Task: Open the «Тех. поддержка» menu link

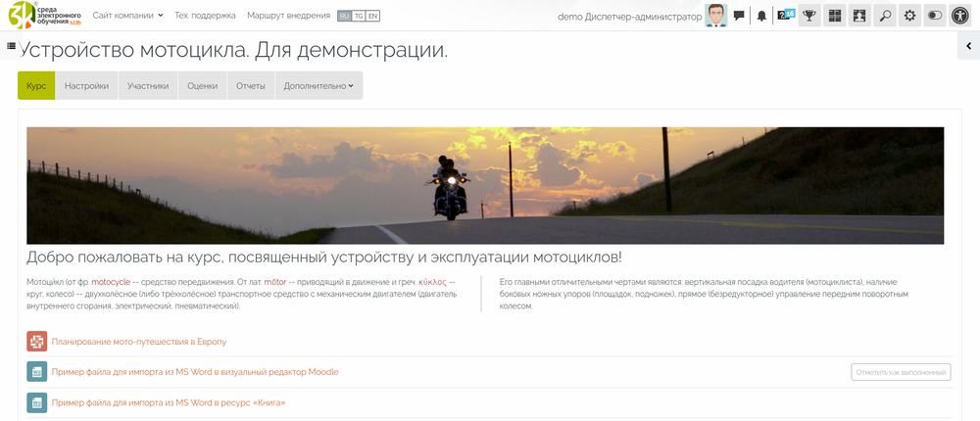Action: [x=205, y=15]
